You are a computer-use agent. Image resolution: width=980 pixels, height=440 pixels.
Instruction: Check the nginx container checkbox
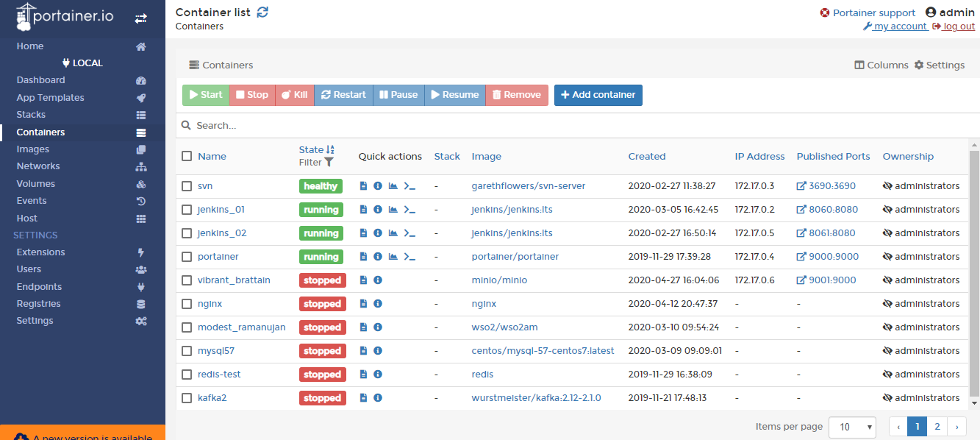point(187,304)
